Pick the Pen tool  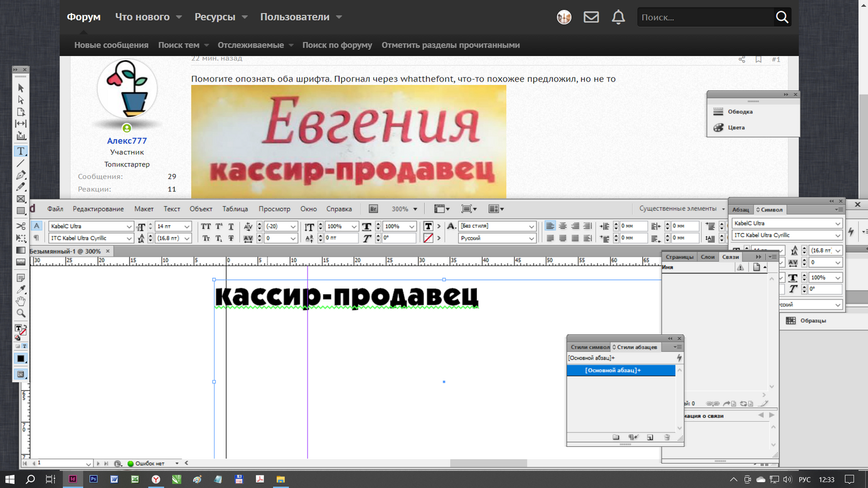(21, 175)
